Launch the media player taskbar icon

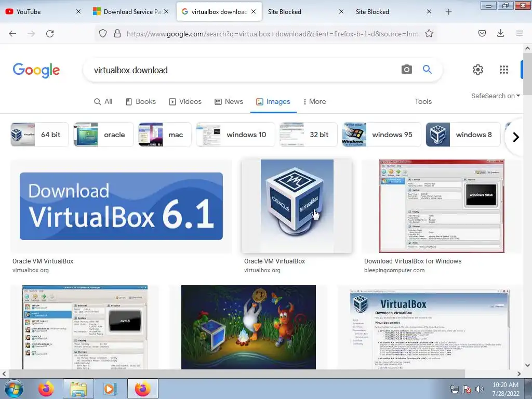(x=109, y=389)
